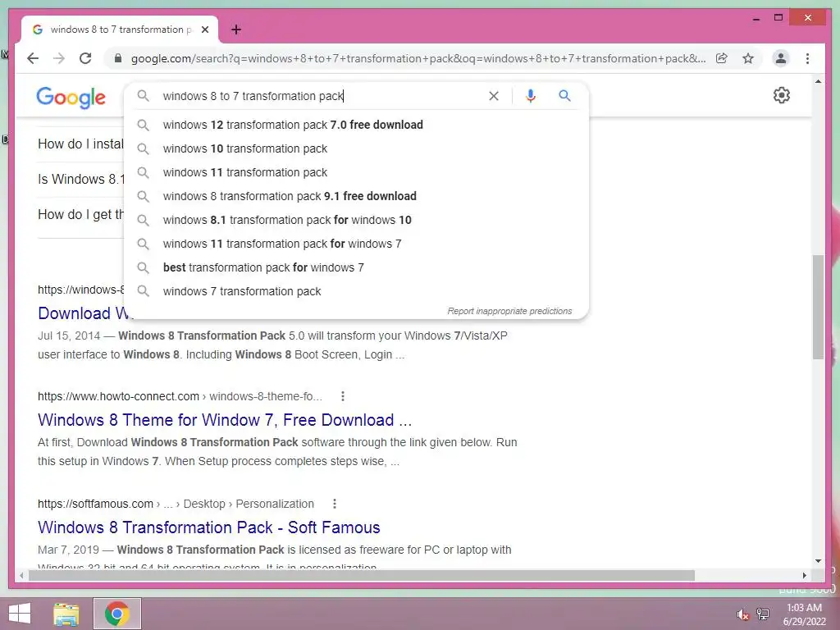Clear the Google search box text
Image resolution: width=840 pixels, height=630 pixels.
coord(493,96)
